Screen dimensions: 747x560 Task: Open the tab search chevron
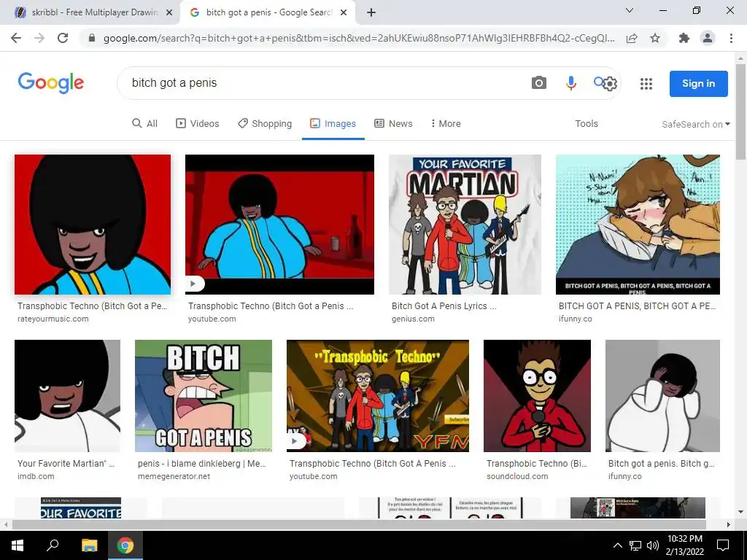point(630,10)
